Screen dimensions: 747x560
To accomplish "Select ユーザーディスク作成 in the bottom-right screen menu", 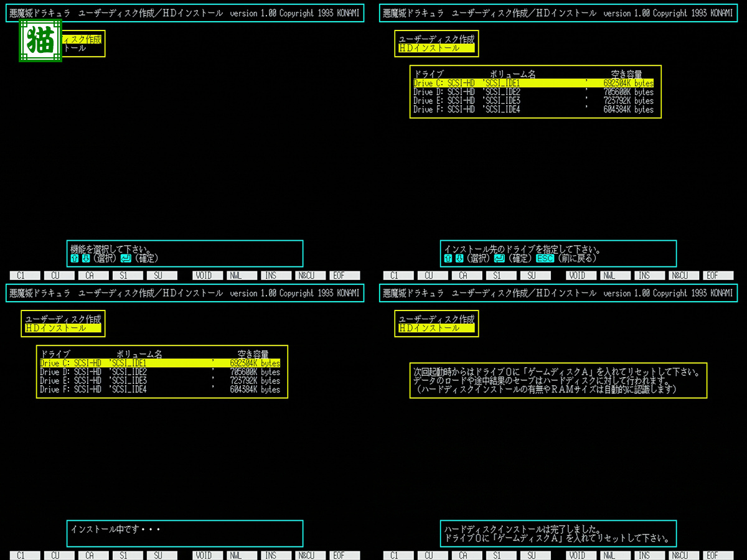I will click(436, 319).
